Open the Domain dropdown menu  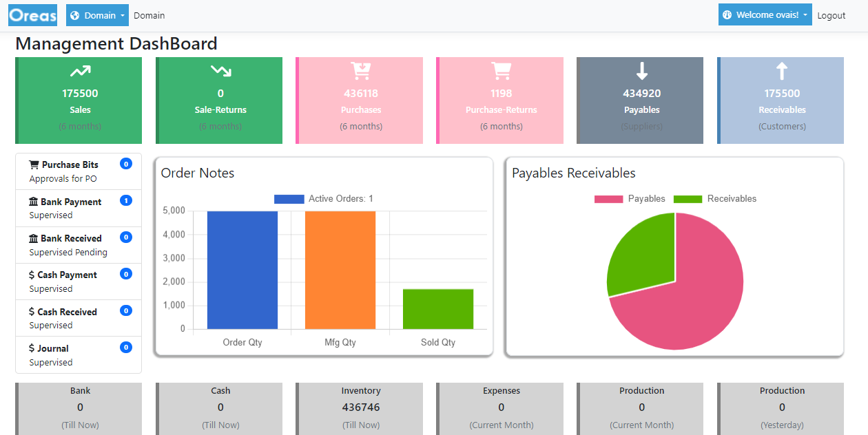point(97,15)
